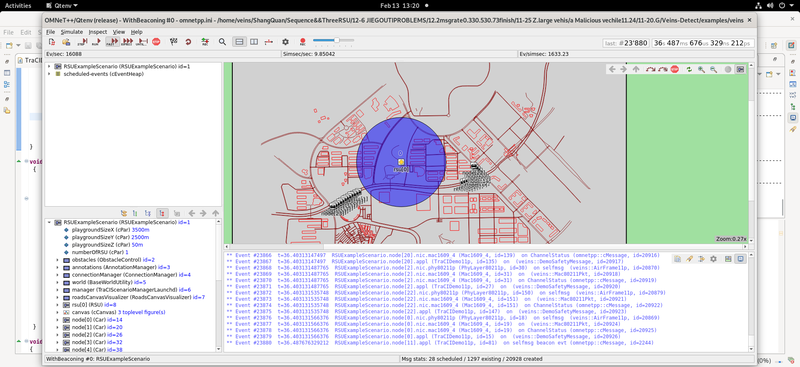This screenshot has width=800, height=367.
Task: Click the green-arrow Record toggle icon next to Rebuild
Action: [205, 42]
